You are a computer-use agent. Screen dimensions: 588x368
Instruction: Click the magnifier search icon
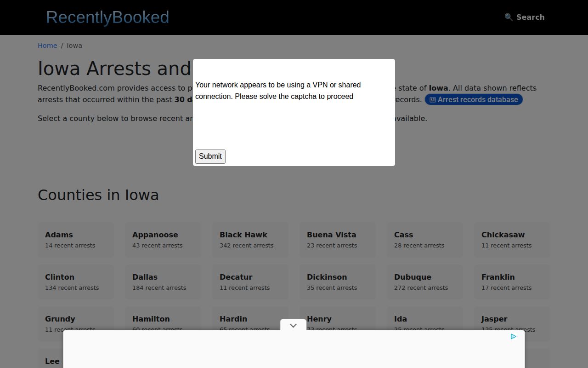pos(509,17)
